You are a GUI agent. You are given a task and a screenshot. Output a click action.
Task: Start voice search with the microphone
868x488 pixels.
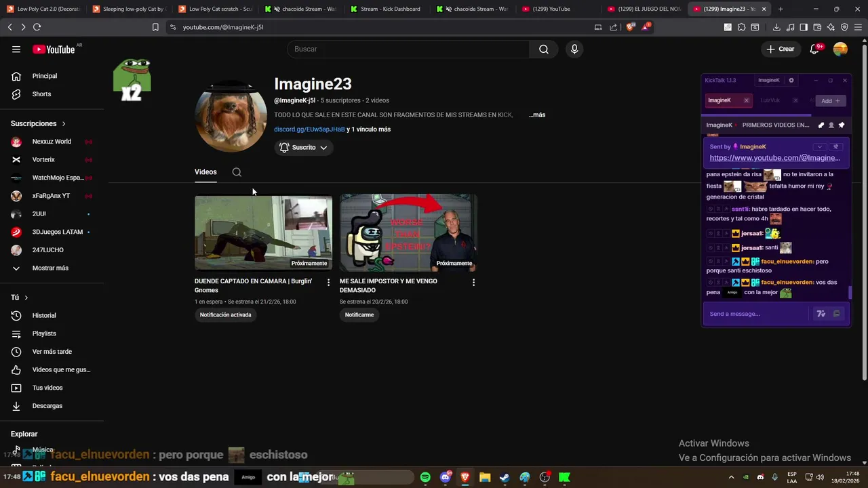pos(574,49)
